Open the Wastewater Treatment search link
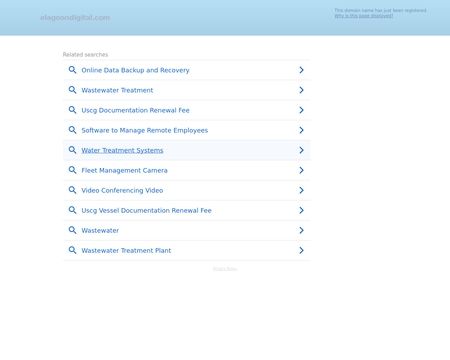450x360 pixels. coord(117,90)
